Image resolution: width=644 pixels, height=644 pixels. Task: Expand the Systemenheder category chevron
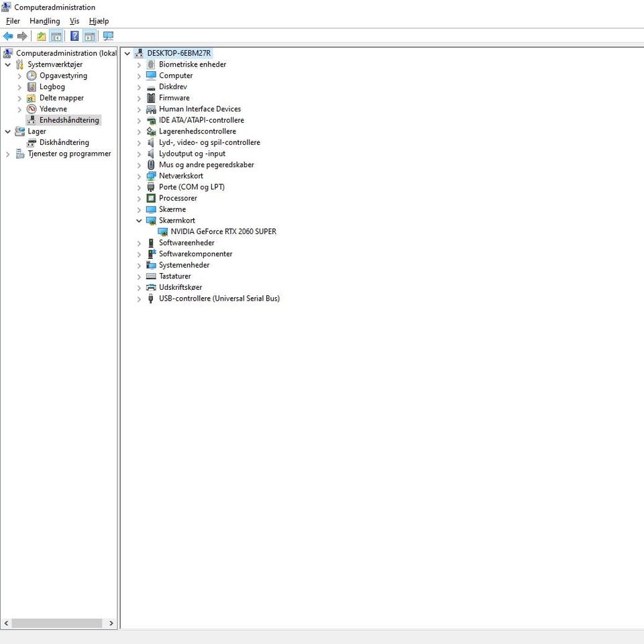tap(139, 266)
